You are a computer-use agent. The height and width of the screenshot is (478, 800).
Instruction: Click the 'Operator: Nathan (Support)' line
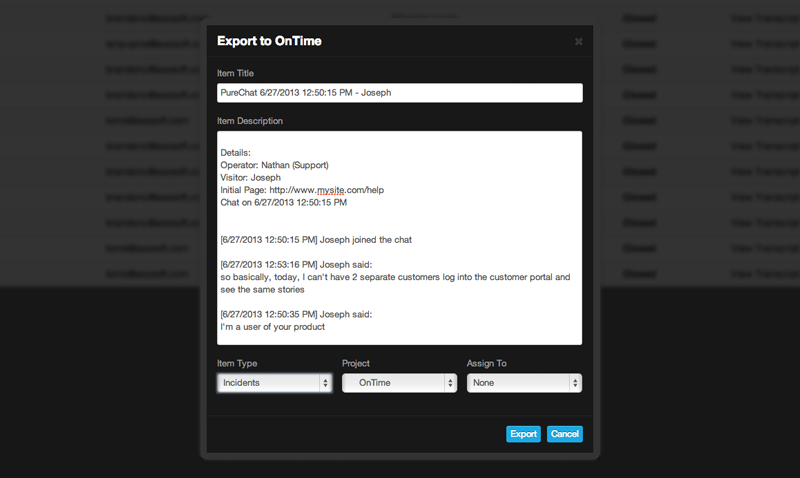pos(274,165)
